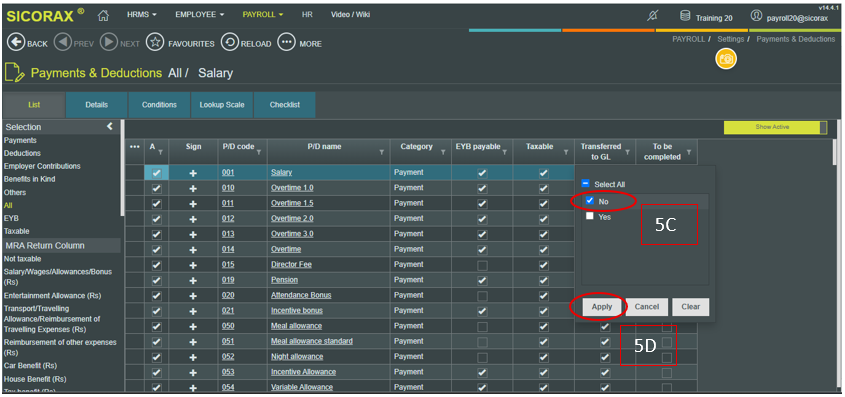The height and width of the screenshot is (397, 845).
Task: Open the EMPLOYEE dropdown menu
Action: (x=199, y=15)
